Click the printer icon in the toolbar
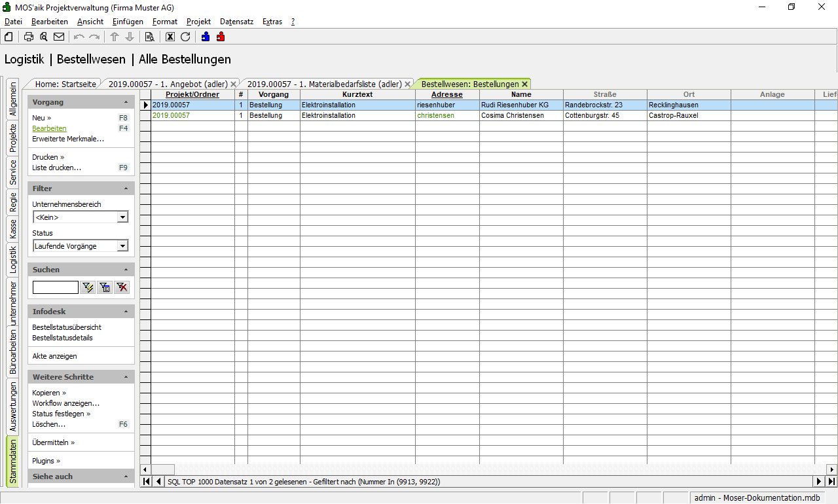Screen dimensions: 838x504 pyautogui.click(x=29, y=37)
